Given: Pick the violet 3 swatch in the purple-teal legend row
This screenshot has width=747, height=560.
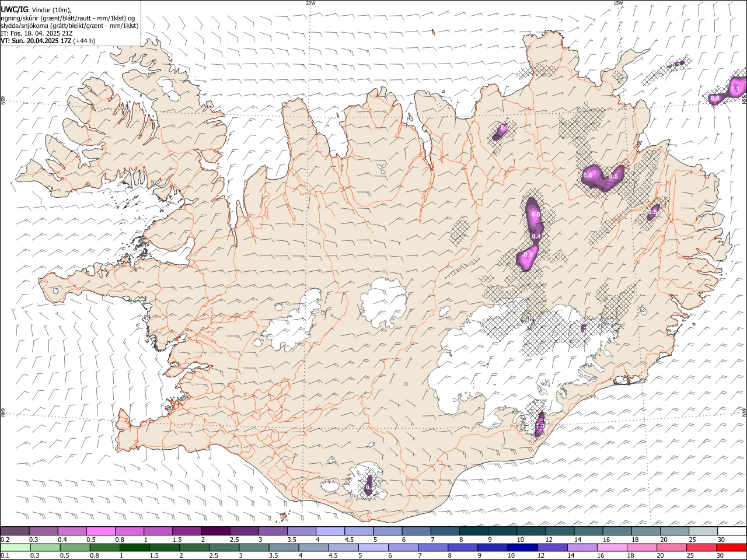Looking at the screenshot, I should [273, 531].
